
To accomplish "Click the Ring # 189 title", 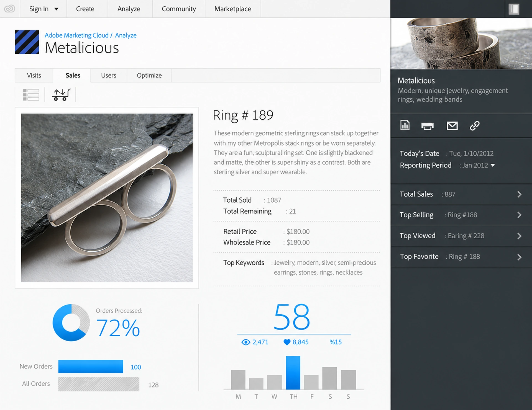I will coord(243,115).
